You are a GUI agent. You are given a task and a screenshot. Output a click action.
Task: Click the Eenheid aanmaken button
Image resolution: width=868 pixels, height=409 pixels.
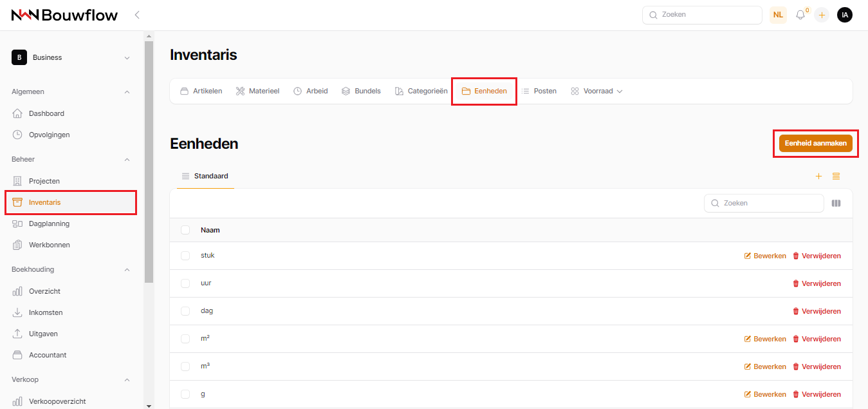815,143
